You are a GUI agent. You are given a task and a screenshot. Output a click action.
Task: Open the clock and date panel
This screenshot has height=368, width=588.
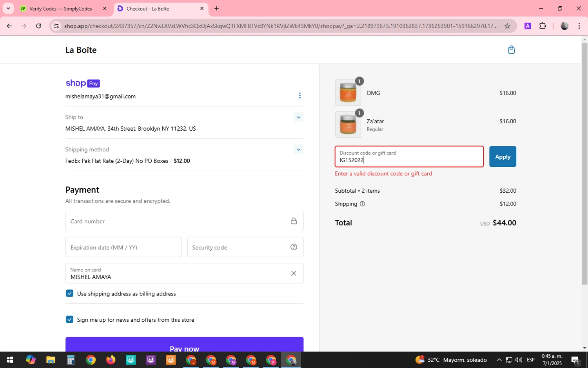(x=552, y=360)
